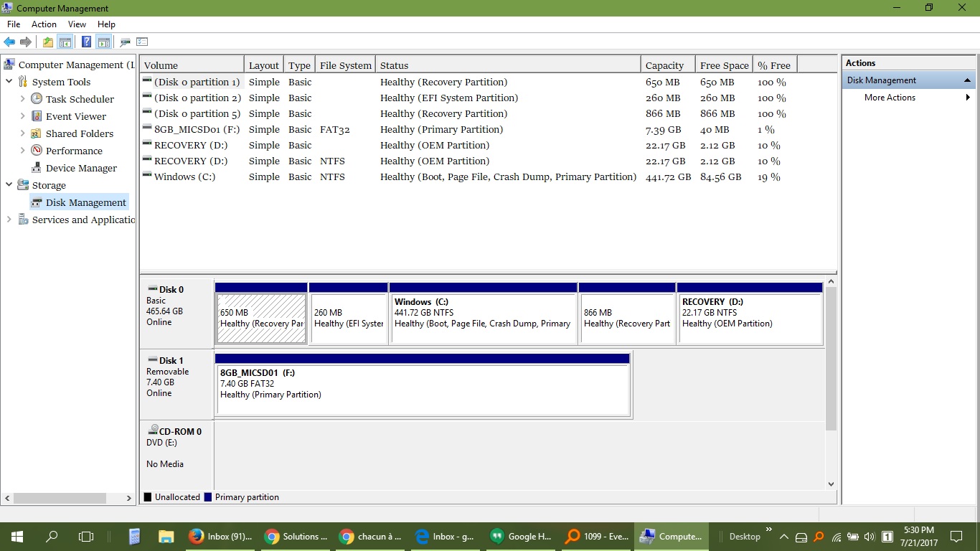Viewport: 980px width, 551px height.
Task: Click the Up One Level folder icon
Action: coord(47,42)
